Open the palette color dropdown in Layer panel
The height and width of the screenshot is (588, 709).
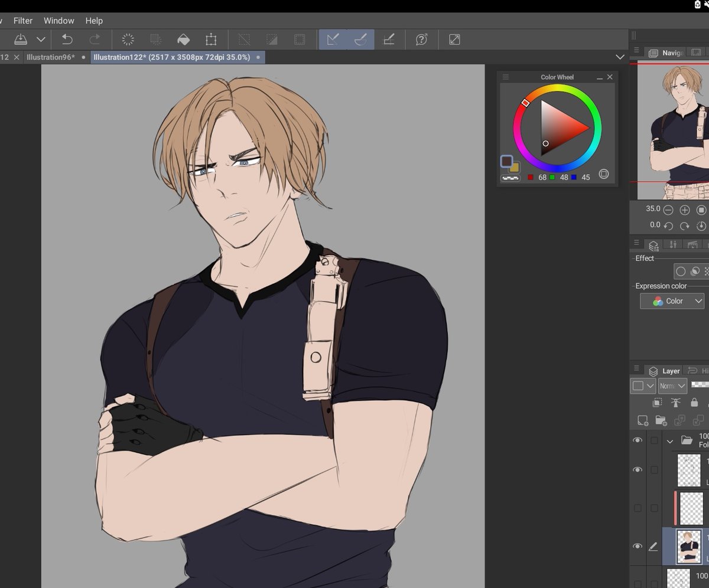point(643,386)
